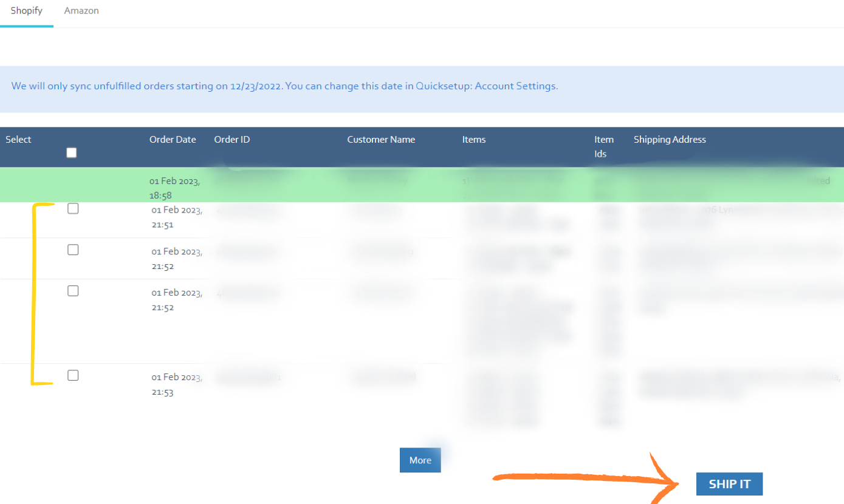Click the Order Date column header
Viewport: 844px width, 504px height.
(x=173, y=139)
